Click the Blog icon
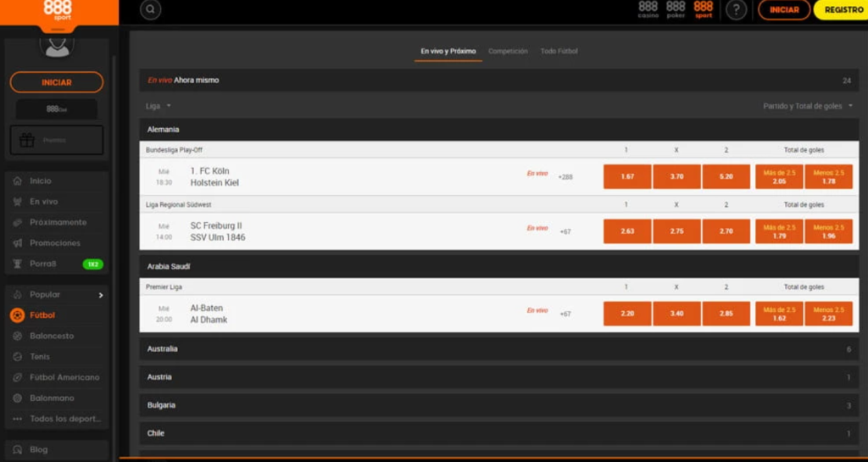This screenshot has height=462, width=868. click(x=17, y=450)
